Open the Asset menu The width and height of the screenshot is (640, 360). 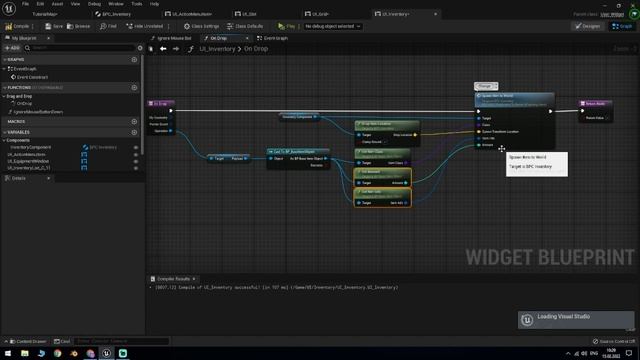(57, 4)
